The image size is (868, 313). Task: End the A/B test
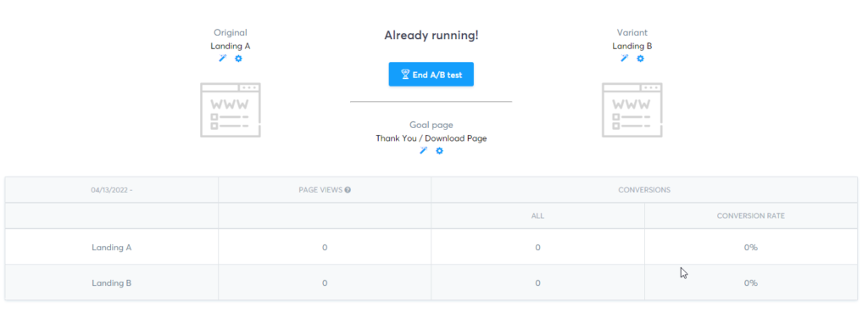tap(431, 75)
